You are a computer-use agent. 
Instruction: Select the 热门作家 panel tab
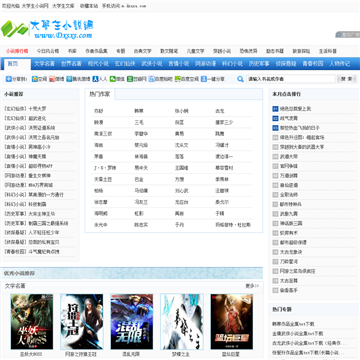point(99,94)
